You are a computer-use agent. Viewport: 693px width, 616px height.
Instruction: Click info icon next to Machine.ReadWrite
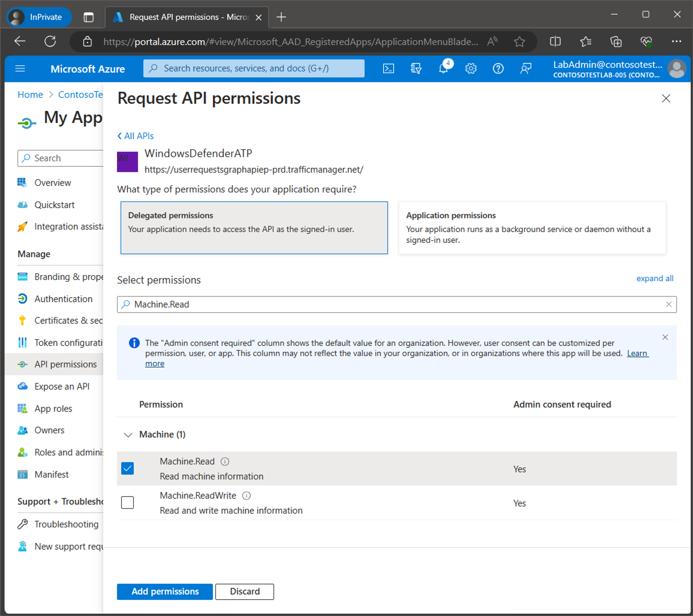click(x=247, y=496)
